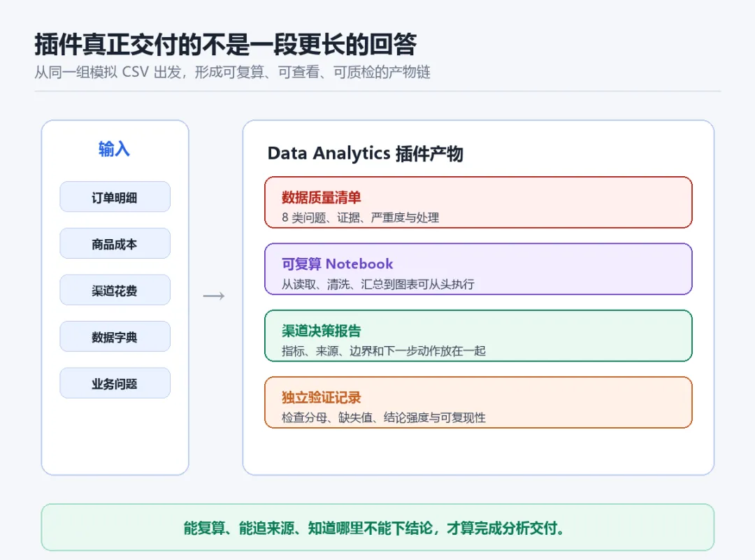The height and width of the screenshot is (560, 755).
Task: Click the text 指标、来源、边界和下一步动作放在一起
Action: coord(383,351)
